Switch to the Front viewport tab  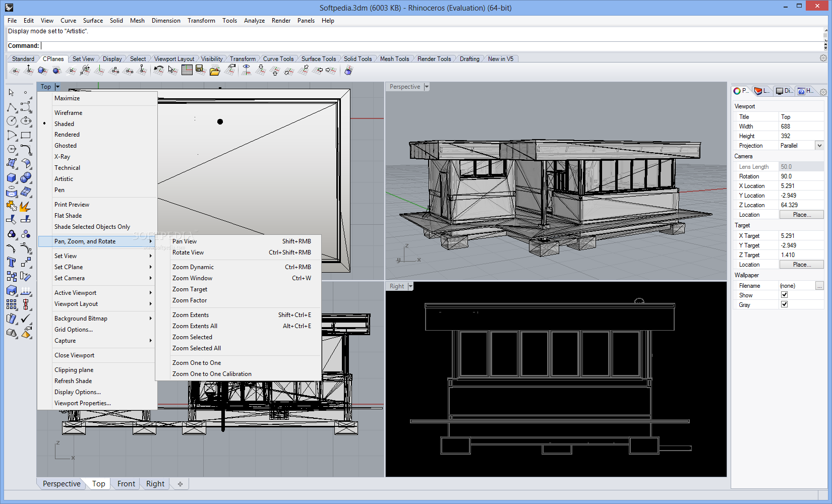(126, 484)
